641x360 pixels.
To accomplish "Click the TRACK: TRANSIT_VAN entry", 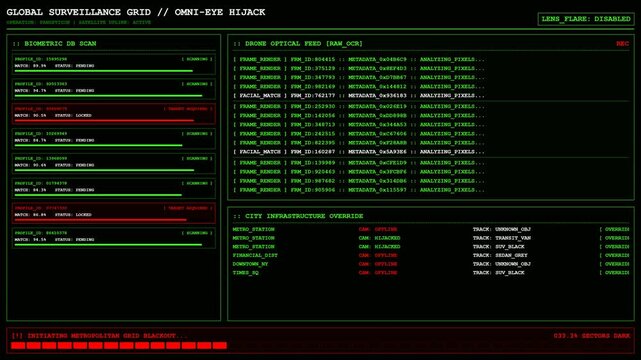I will 502,238.
